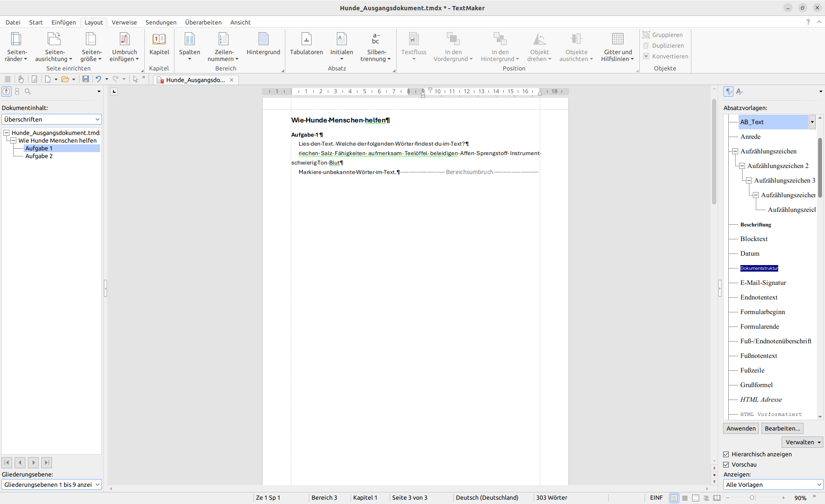This screenshot has width=825, height=504.
Task: Click the undo arrow icon
Action: [x=98, y=79]
